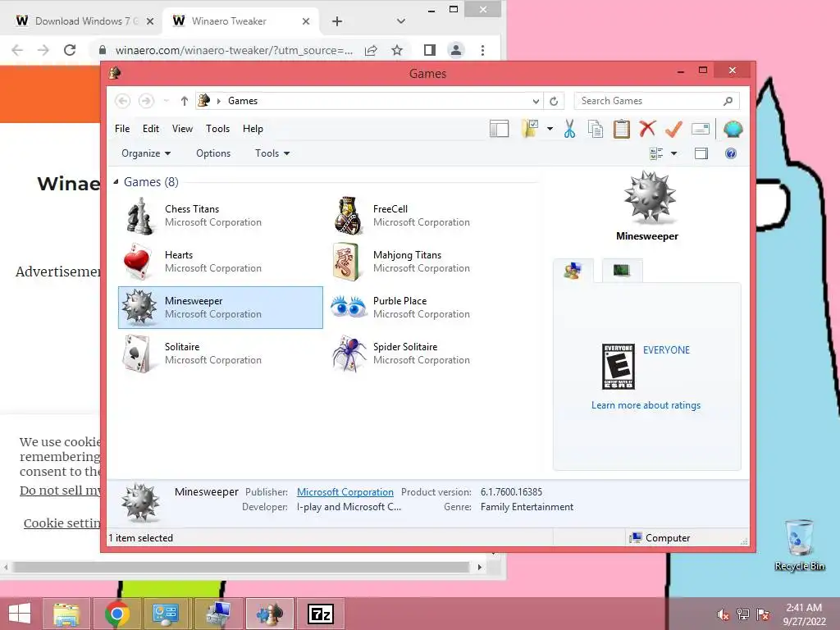840x630 pixels.
Task: Open Chrome side panel icon
Action: tap(430, 50)
